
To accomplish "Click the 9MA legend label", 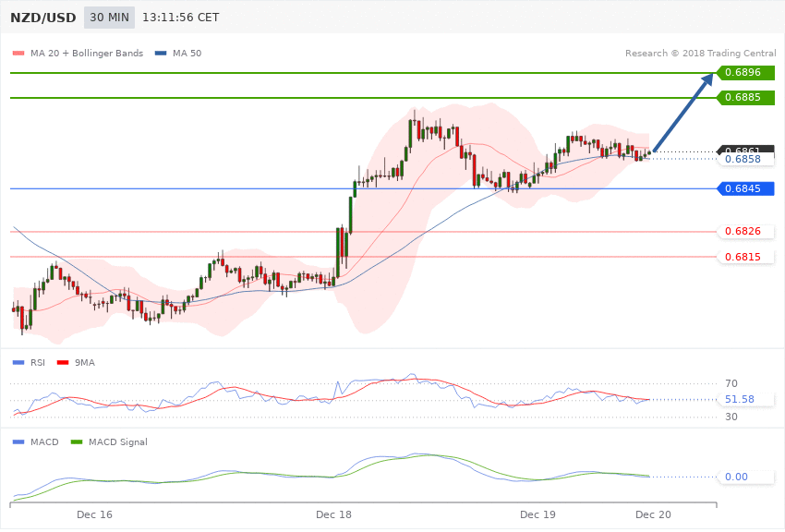I will (x=85, y=362).
